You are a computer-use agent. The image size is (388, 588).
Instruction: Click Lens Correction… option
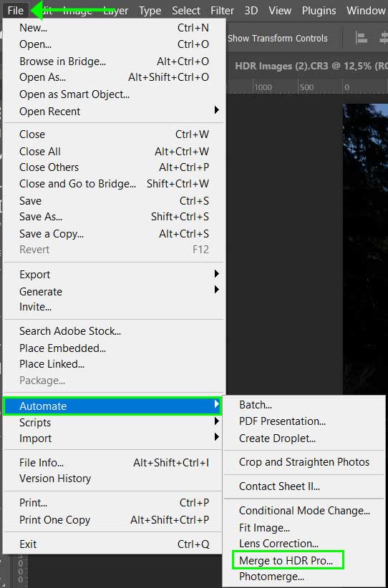[278, 544]
